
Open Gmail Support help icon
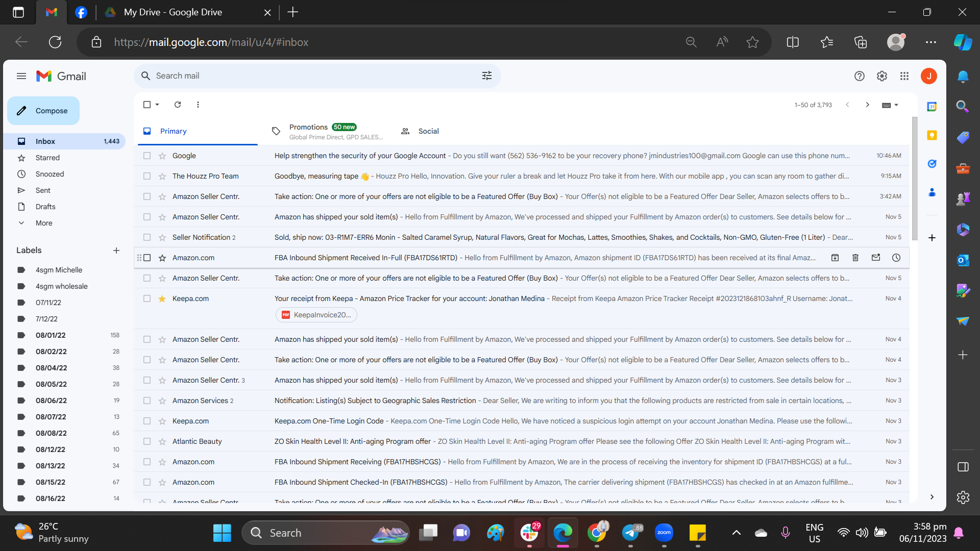860,76
